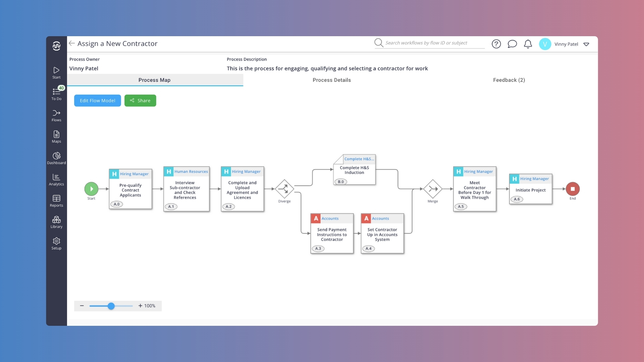
Task: Open the Maps section
Action: pyautogui.click(x=56, y=137)
